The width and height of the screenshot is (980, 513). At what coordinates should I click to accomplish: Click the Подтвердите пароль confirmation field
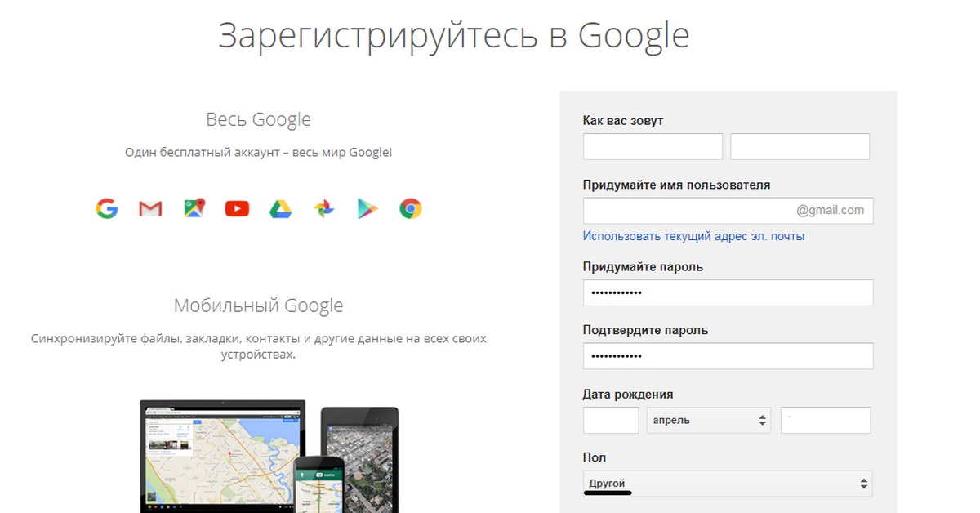[x=728, y=356]
